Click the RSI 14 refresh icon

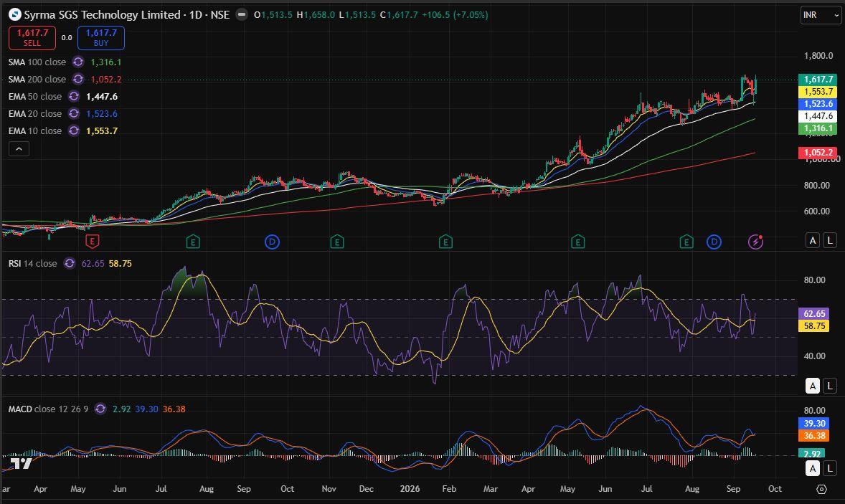(x=70, y=263)
